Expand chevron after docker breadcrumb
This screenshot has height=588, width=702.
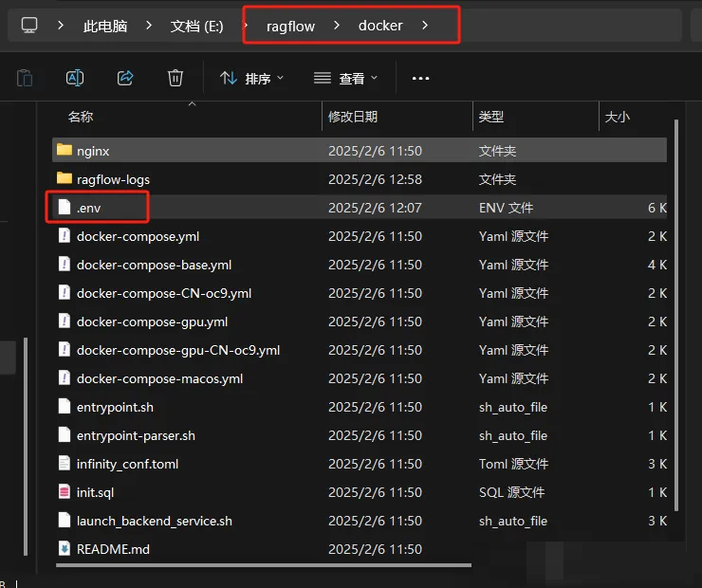pos(425,26)
